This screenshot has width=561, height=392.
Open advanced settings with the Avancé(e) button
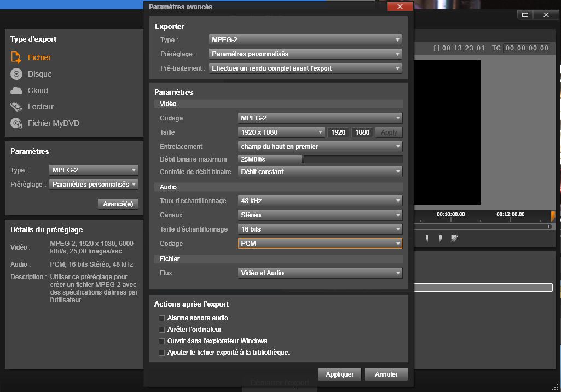pyautogui.click(x=118, y=204)
